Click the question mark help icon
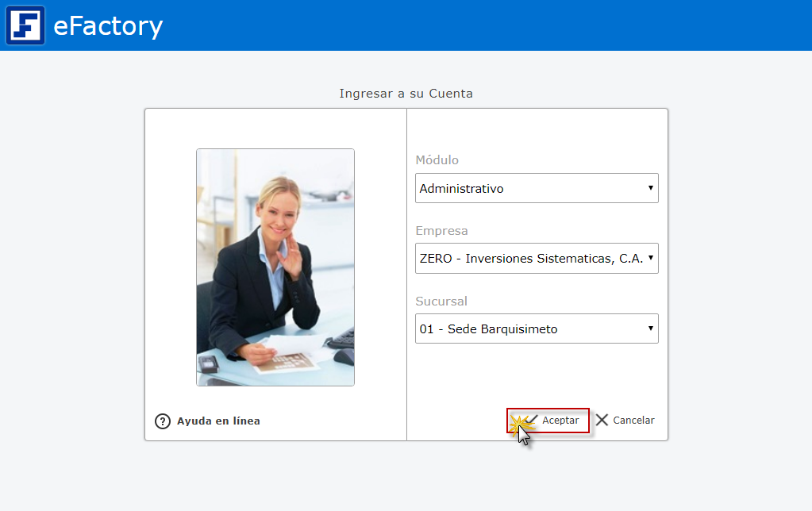Image resolution: width=812 pixels, height=511 pixels. pos(163,421)
